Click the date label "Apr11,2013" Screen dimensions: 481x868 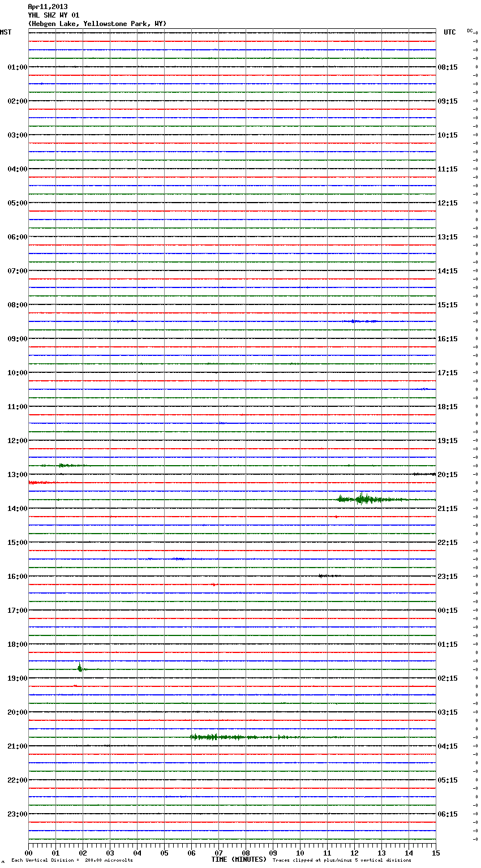click(x=48, y=7)
